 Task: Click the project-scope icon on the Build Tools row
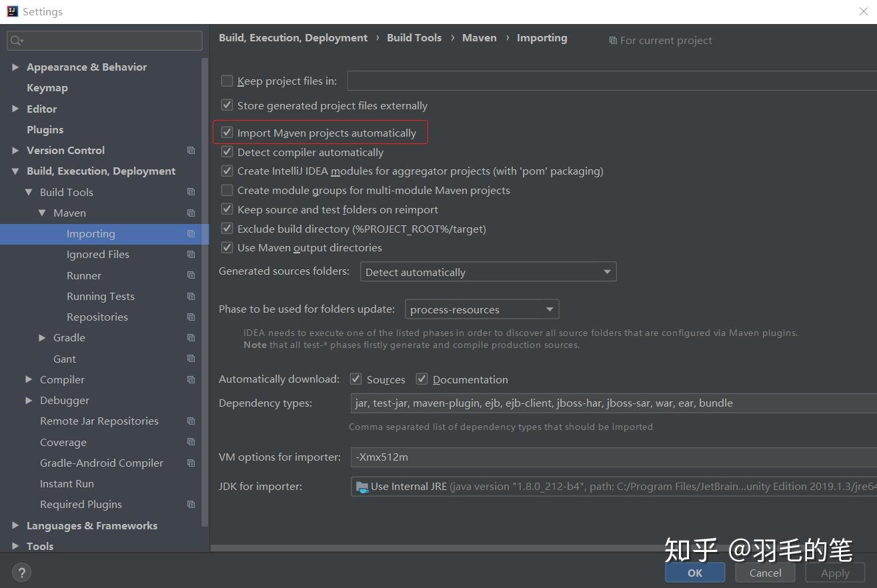point(191,192)
